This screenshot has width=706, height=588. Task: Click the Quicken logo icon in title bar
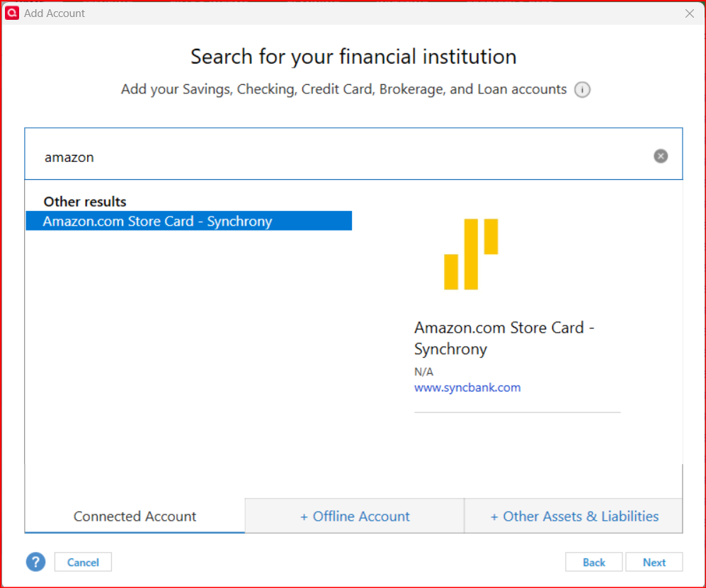click(12, 13)
